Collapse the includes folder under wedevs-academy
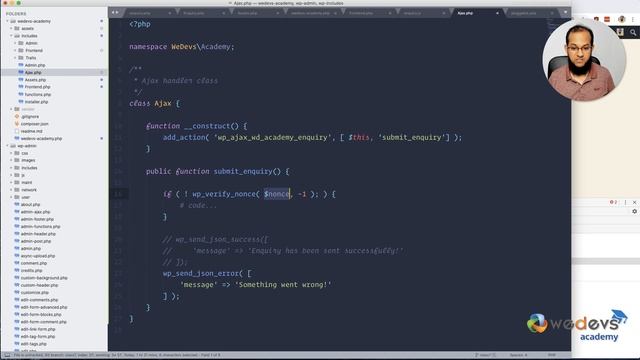Image resolution: width=640 pixels, height=360 pixels. 11,36
